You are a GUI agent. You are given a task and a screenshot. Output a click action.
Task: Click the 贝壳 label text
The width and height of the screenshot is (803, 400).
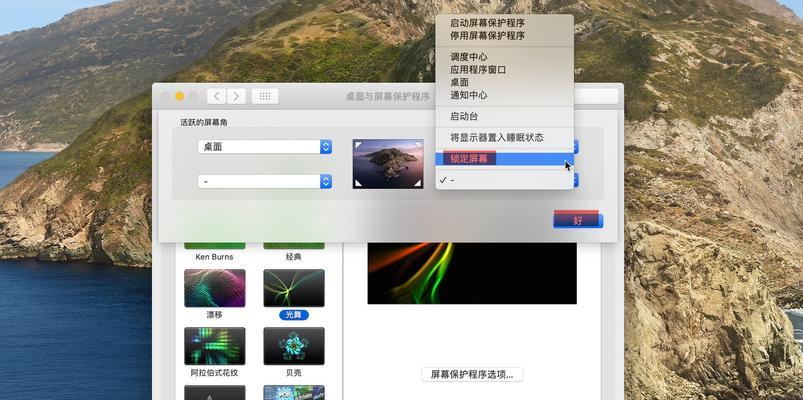[x=293, y=373]
